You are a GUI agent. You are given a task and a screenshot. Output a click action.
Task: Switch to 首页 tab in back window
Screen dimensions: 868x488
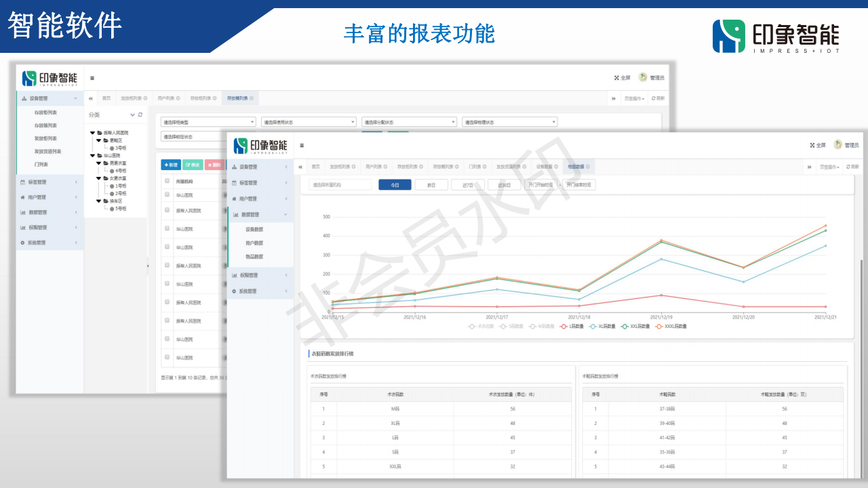pyautogui.click(x=106, y=98)
